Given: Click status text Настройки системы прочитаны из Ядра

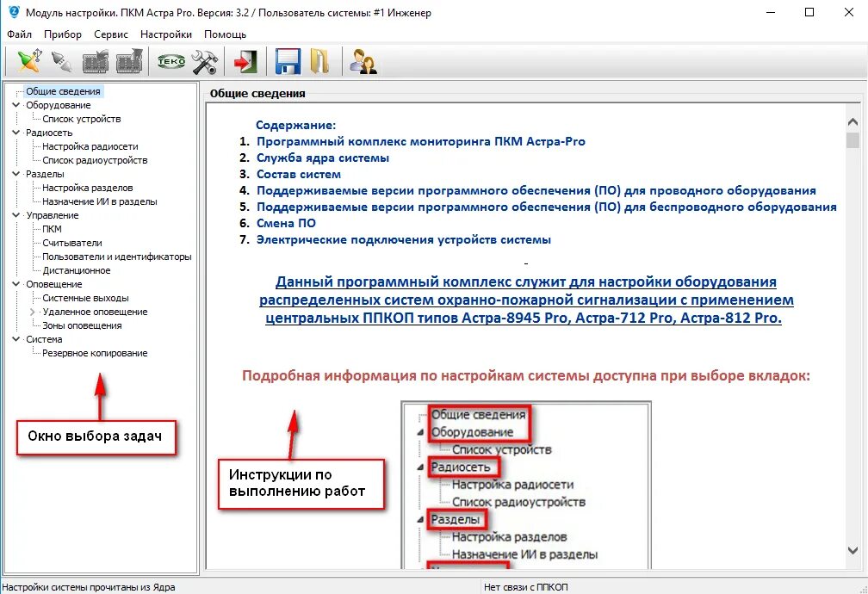Looking at the screenshot, I should coord(89,587).
